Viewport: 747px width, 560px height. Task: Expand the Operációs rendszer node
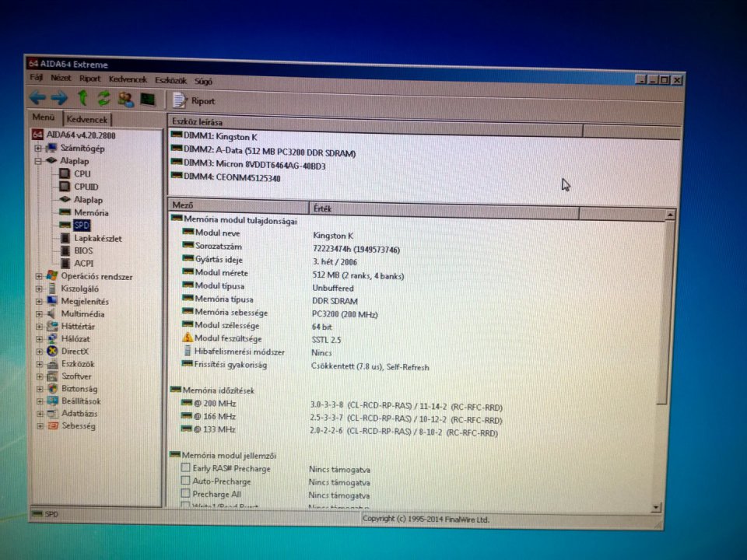click(39, 276)
